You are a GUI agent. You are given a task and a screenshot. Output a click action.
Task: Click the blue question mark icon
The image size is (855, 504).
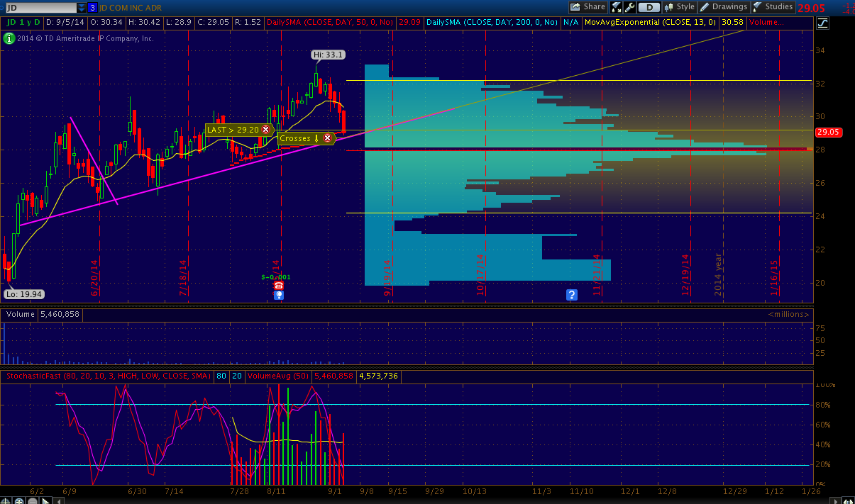pos(572,295)
